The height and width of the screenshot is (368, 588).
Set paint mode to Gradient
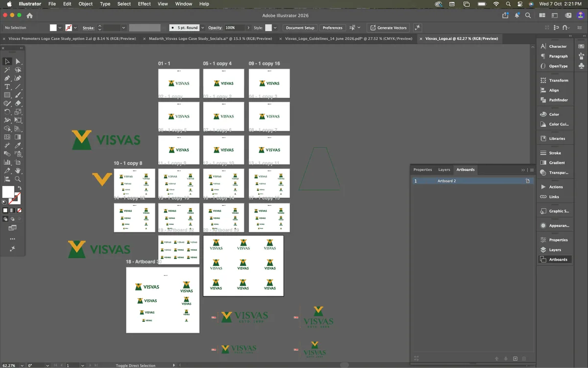point(12,210)
